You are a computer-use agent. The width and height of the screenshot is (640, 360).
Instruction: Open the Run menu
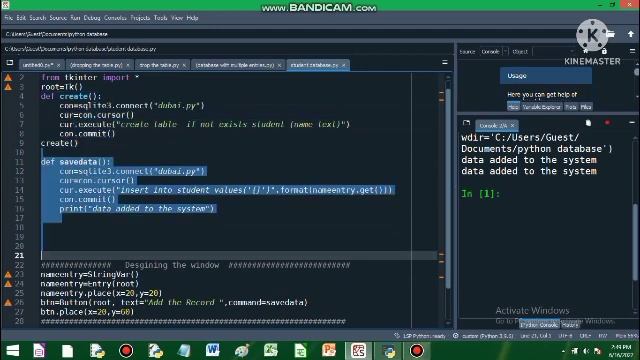point(75,18)
